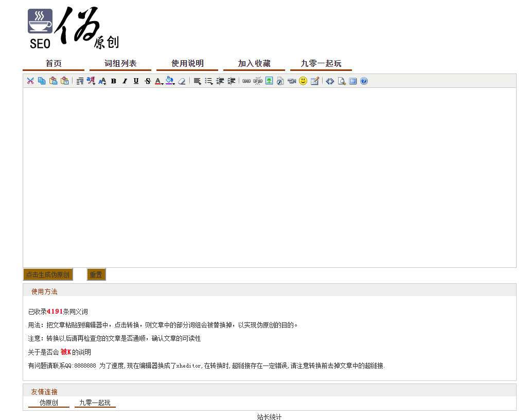Toggle bold formatting

click(x=113, y=81)
